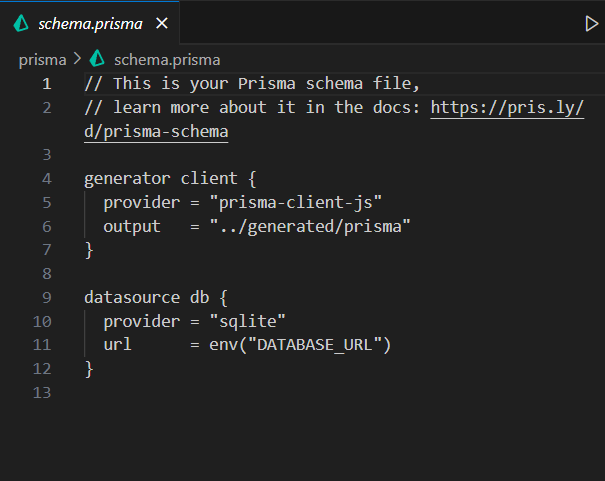Click the comment 'This is your Prisma schema file,'
The width and height of the screenshot is (605, 481).
pyautogui.click(x=266, y=84)
